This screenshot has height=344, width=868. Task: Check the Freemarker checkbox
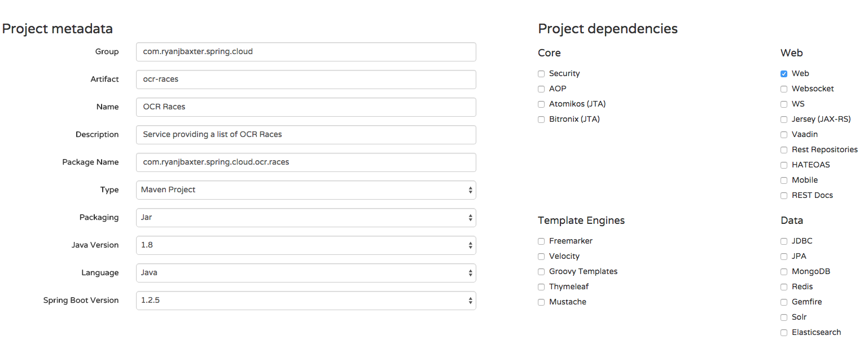541,241
